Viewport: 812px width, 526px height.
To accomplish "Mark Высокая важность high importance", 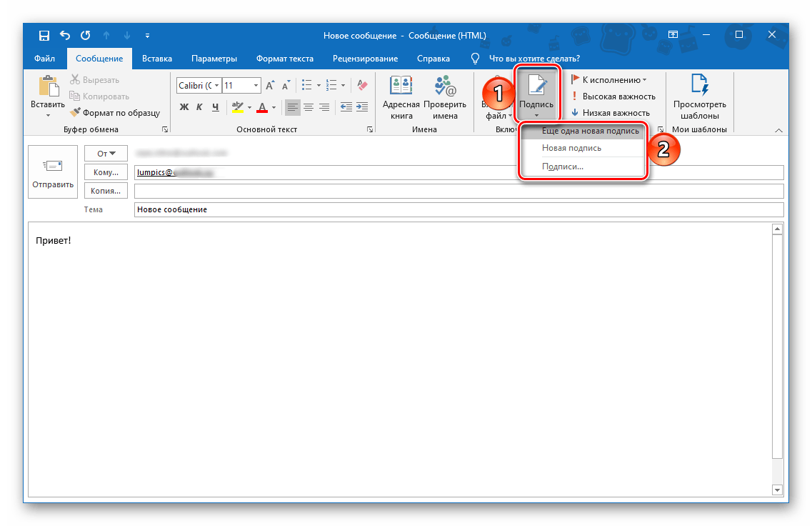I will (x=613, y=96).
